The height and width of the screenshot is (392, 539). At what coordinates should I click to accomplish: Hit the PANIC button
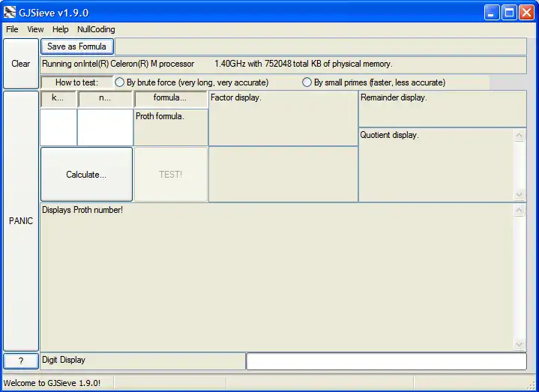tap(21, 221)
